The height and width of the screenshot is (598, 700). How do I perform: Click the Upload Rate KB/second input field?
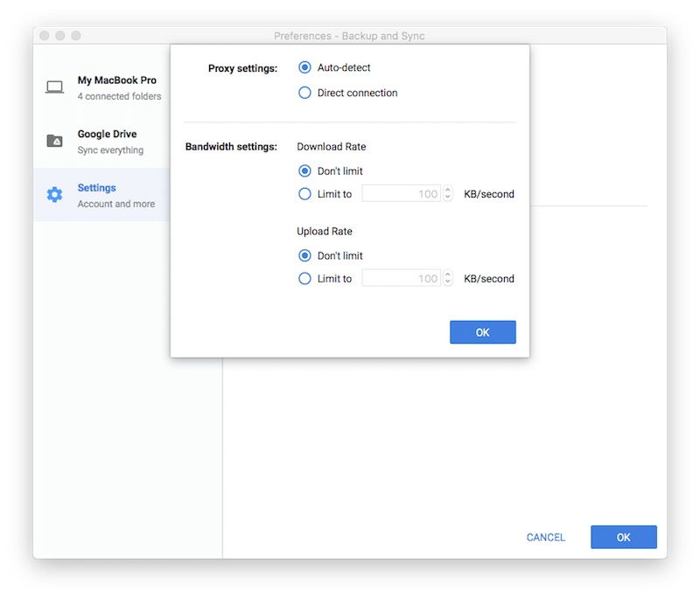point(401,279)
